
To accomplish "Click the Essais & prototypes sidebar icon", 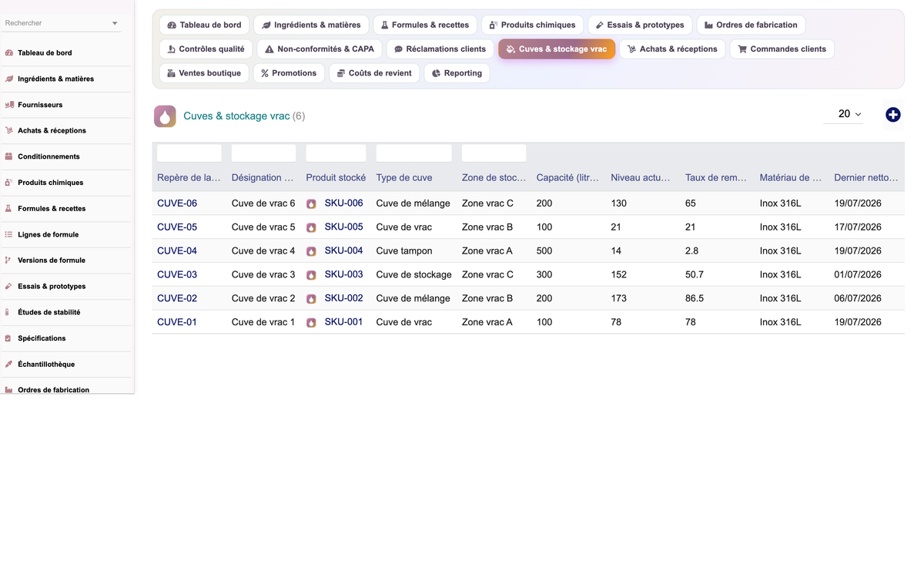I will (x=9, y=286).
